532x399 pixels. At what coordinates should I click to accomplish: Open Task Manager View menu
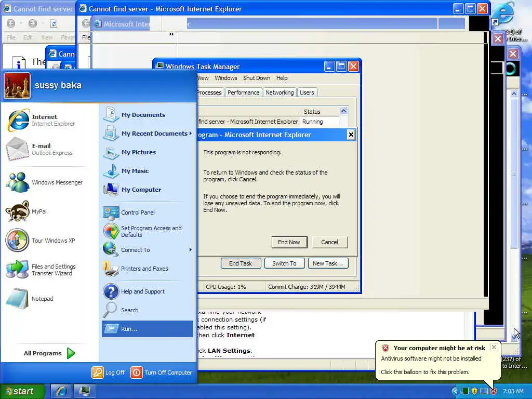click(x=203, y=78)
